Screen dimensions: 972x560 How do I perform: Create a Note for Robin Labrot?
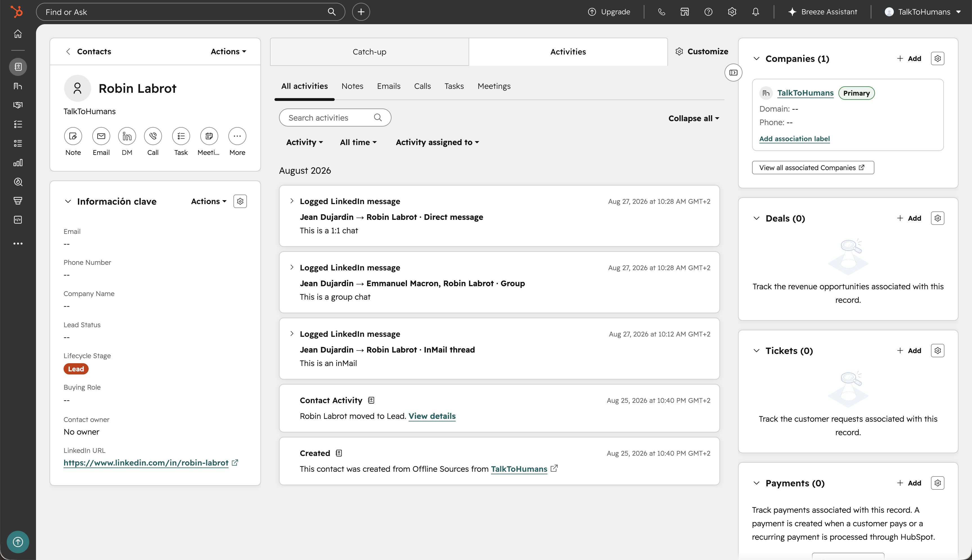(73, 136)
